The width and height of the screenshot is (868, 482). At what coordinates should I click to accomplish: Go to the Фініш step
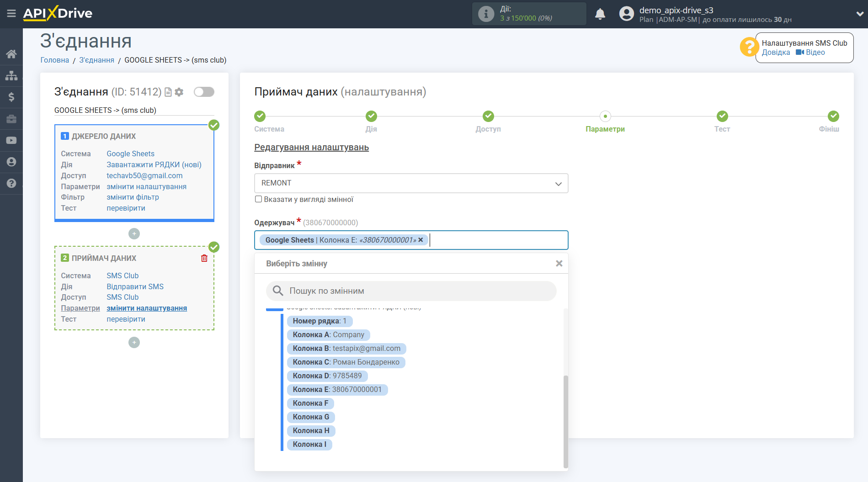pyautogui.click(x=833, y=116)
